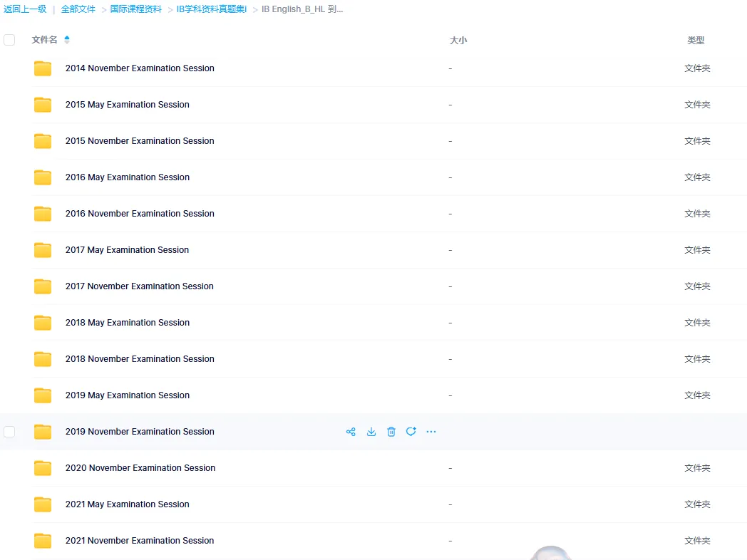Click folder icon of 2015 November Examination Session

(43, 141)
